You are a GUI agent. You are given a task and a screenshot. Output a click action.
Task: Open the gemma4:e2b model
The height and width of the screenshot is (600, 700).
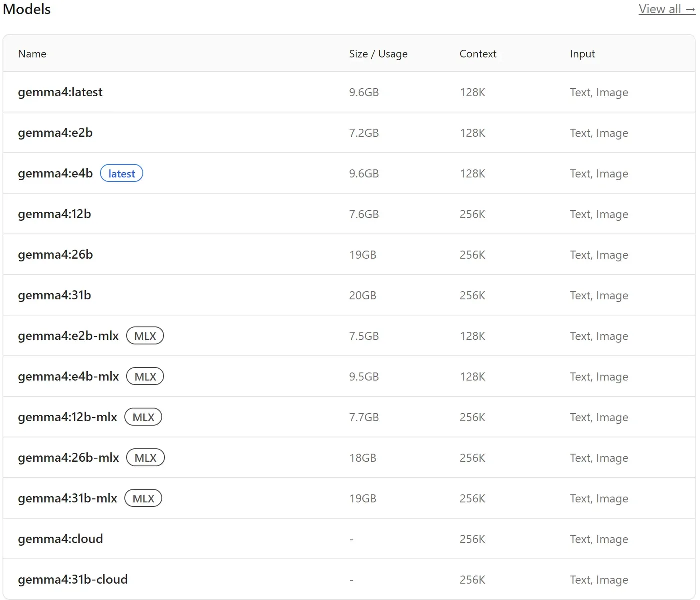tap(55, 133)
